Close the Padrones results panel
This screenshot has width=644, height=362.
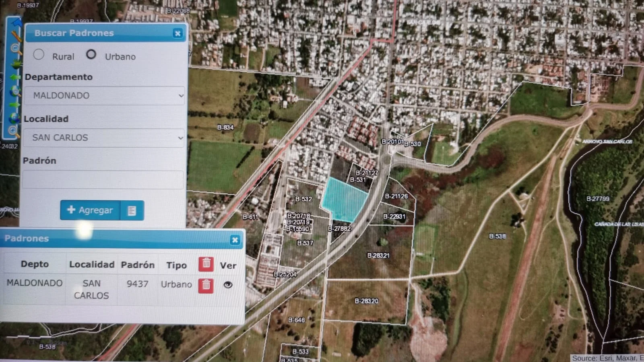pyautogui.click(x=235, y=240)
